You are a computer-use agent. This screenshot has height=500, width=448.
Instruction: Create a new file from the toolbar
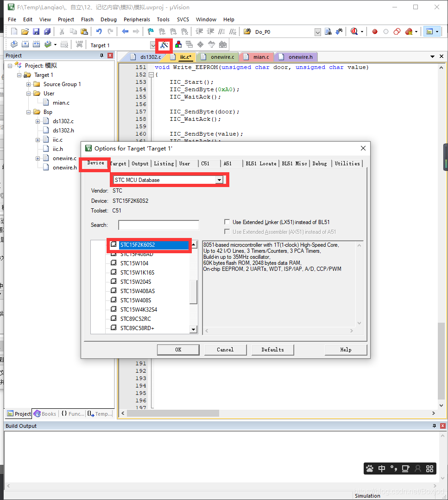tap(14, 31)
